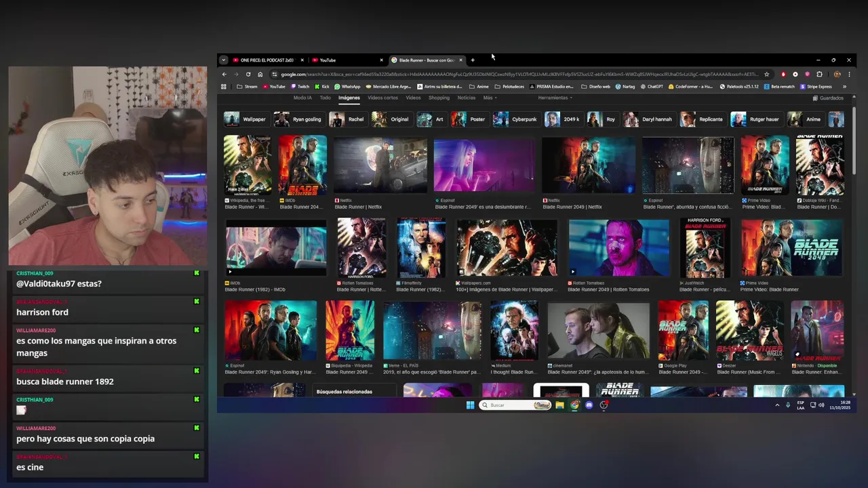Filter images by the Replicante chip
The width and height of the screenshot is (868, 488).
pos(703,119)
